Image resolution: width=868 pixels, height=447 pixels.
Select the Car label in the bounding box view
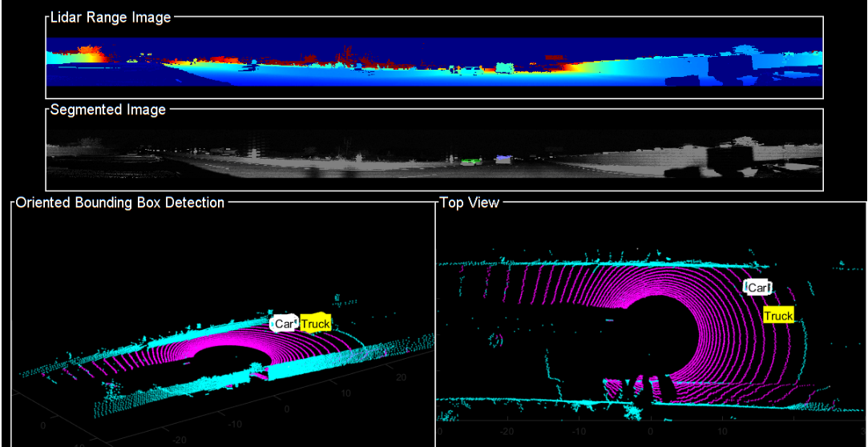pos(284,324)
